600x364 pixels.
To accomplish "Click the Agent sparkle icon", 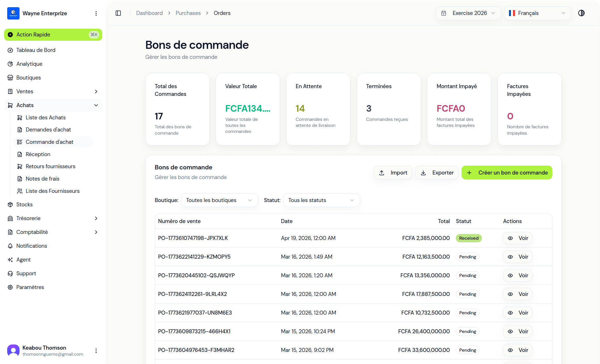I will point(10,260).
